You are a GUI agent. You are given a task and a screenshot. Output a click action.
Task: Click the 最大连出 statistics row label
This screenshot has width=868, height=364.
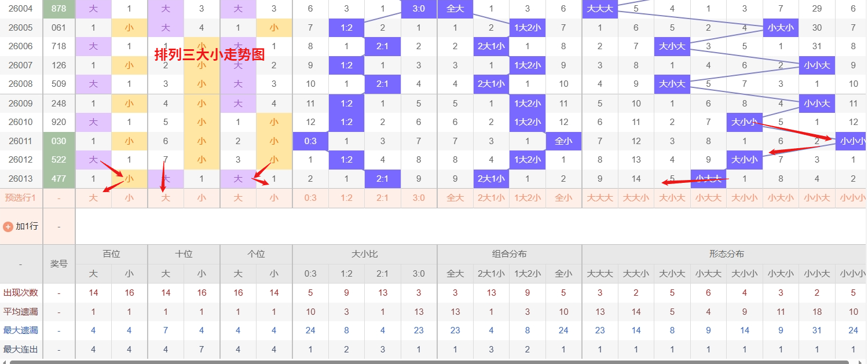[x=21, y=350]
